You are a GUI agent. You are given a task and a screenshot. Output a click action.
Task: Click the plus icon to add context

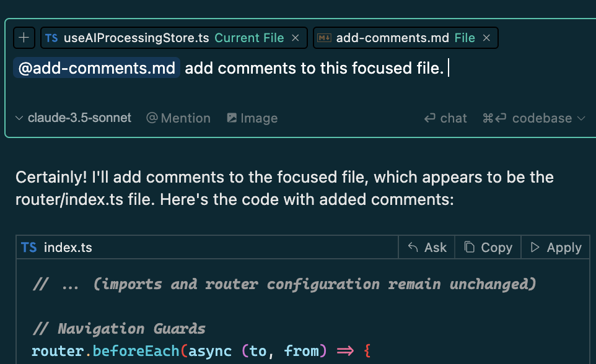coord(24,38)
